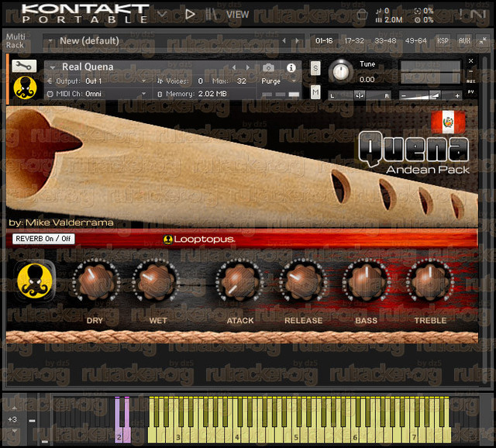Viewport: 496px width, 448px height.
Task: Click the WET knob
Action: coord(156,281)
